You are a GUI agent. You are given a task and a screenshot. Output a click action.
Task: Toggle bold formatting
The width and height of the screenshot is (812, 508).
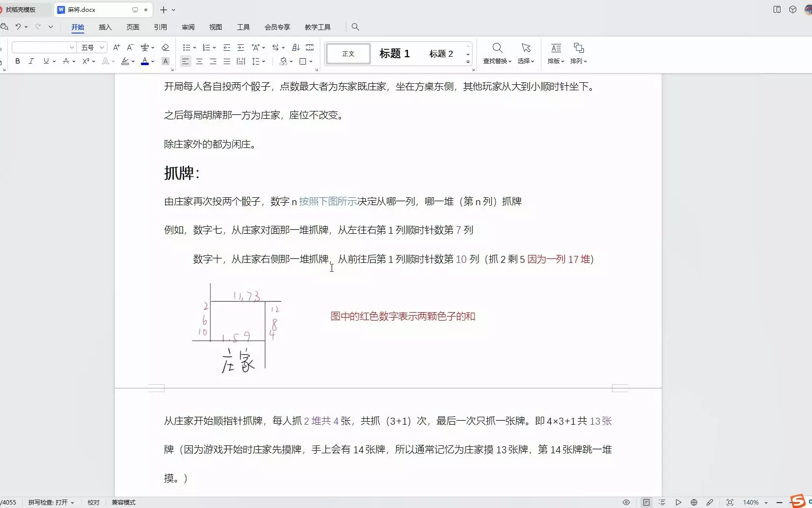point(18,61)
